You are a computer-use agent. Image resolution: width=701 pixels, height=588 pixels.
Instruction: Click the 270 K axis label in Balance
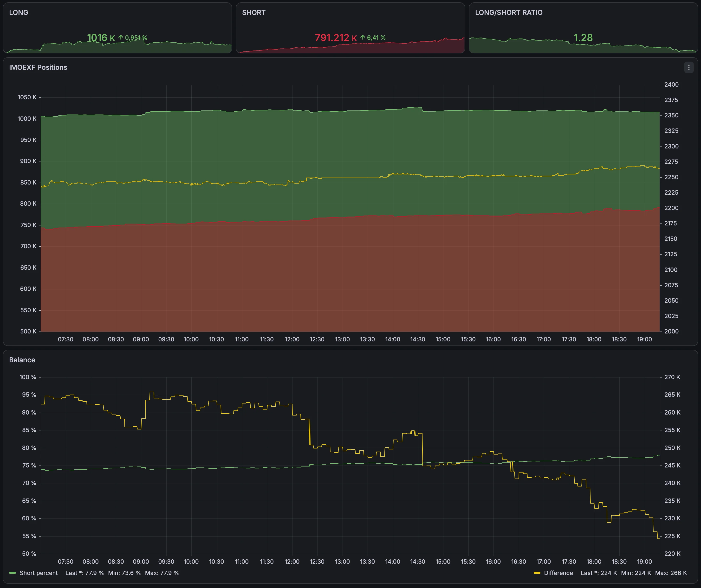[672, 377]
